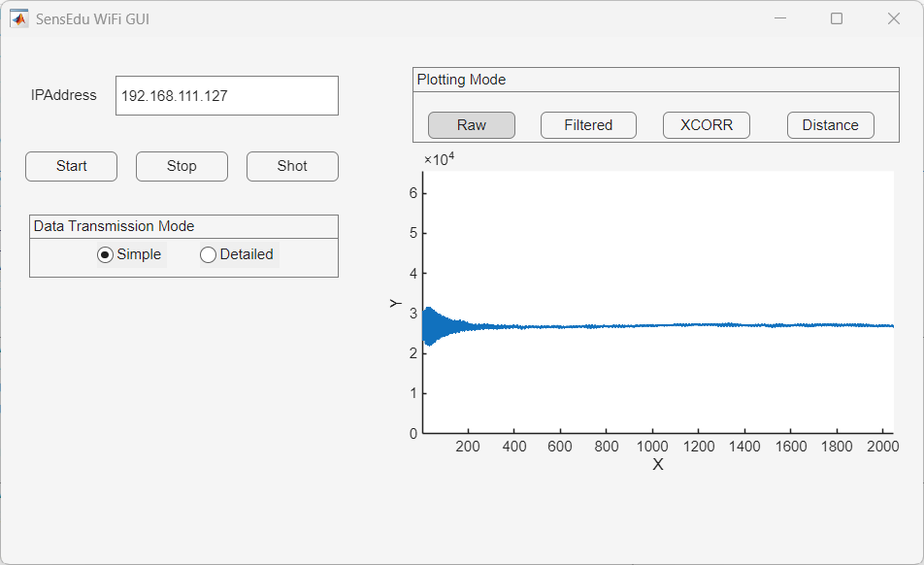Select the Detailed transmission mode

pyautogui.click(x=208, y=254)
